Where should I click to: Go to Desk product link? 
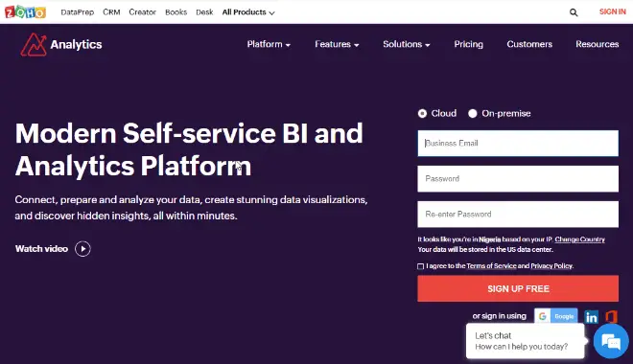(x=204, y=12)
